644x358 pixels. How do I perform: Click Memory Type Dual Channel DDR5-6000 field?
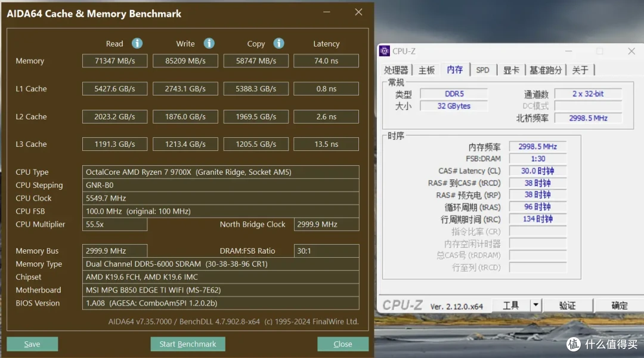221,264
